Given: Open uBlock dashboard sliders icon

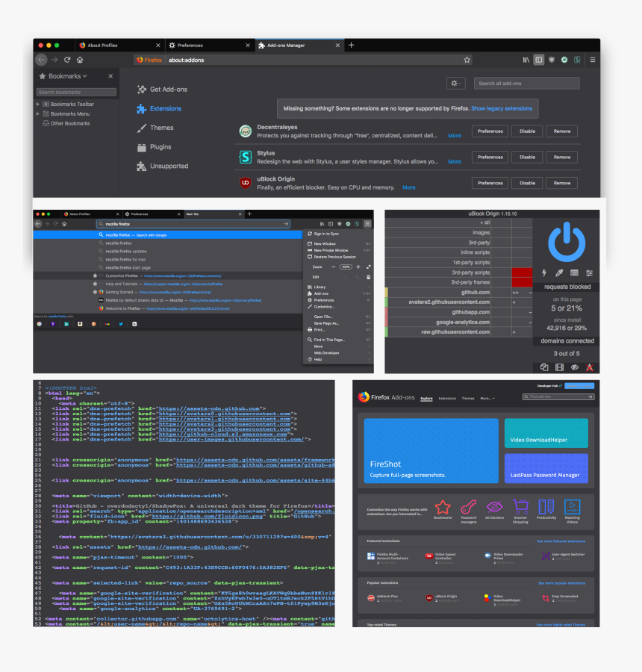Looking at the screenshot, I should 589,273.
